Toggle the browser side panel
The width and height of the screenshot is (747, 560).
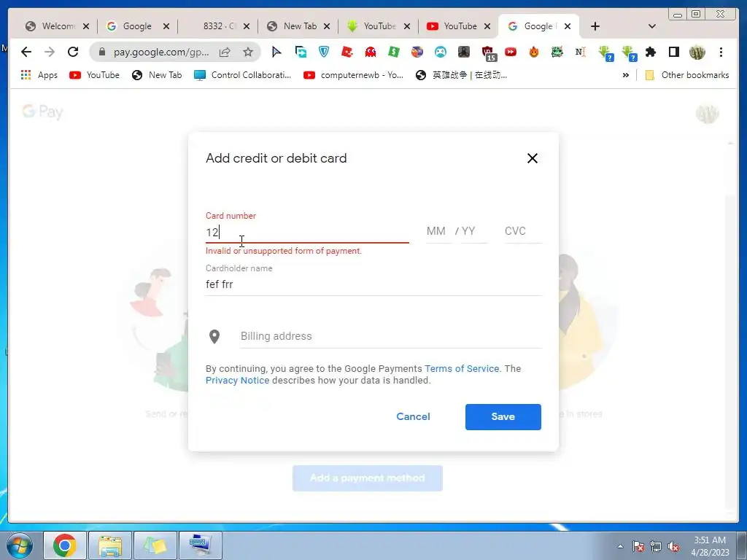click(673, 52)
